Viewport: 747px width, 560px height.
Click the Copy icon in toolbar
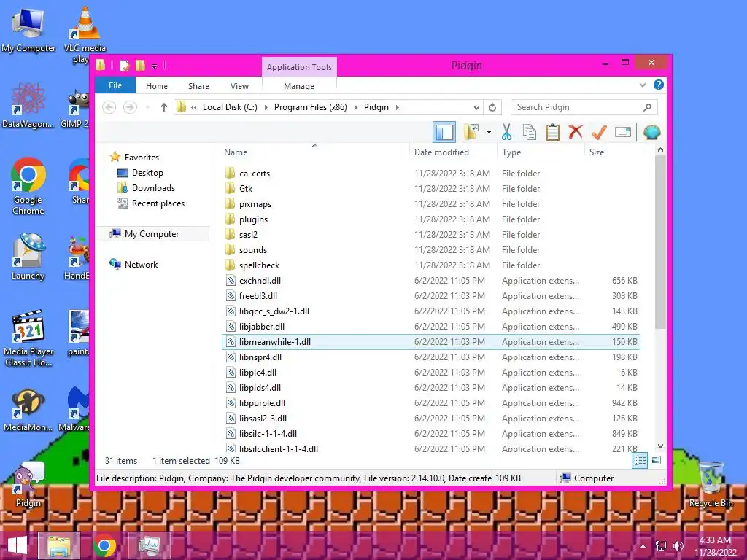tap(530, 132)
